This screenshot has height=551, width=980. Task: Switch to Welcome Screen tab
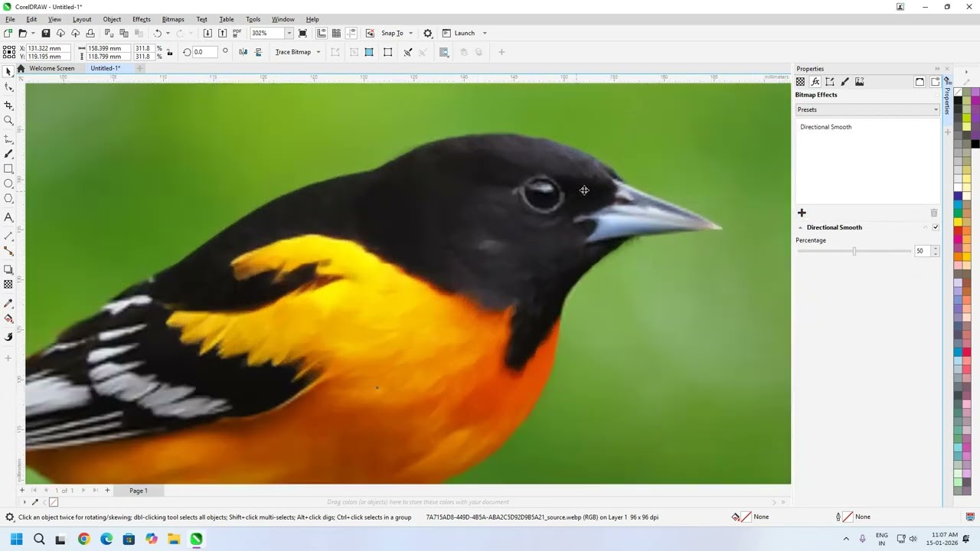coord(52,68)
